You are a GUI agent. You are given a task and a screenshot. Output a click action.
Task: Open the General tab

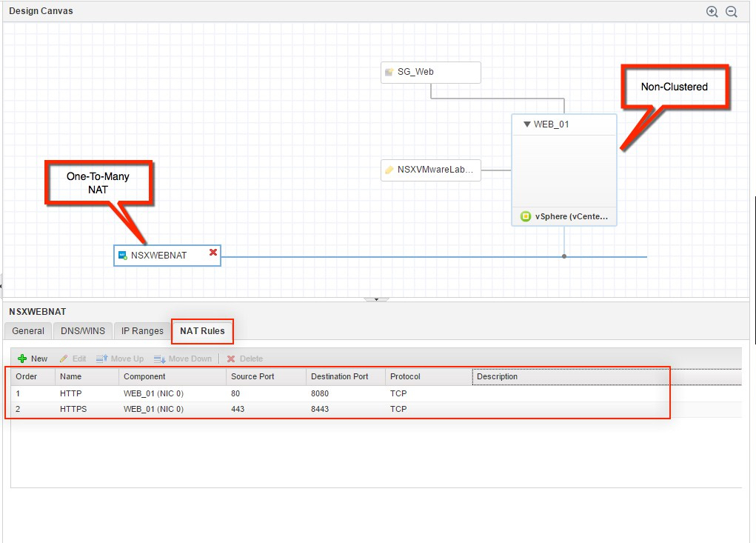(28, 331)
